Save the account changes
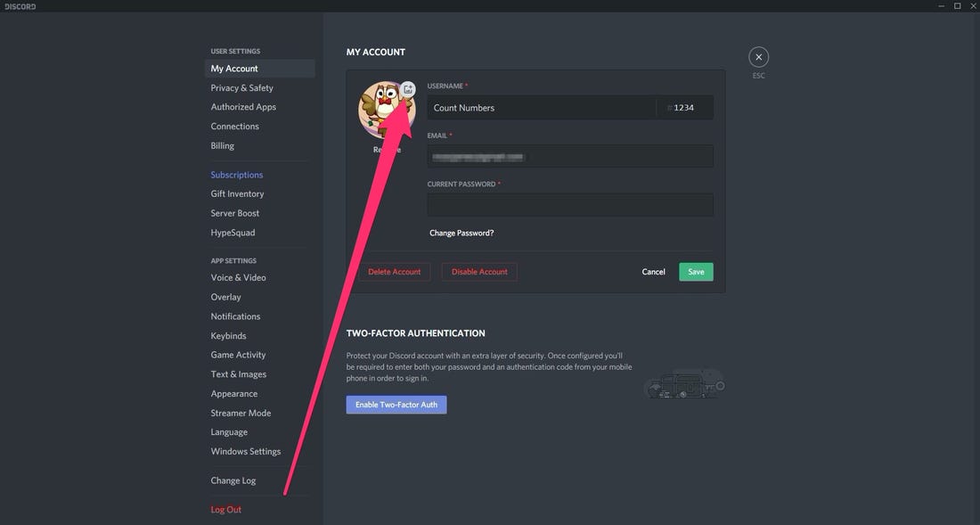This screenshot has height=525, width=980. tap(695, 272)
